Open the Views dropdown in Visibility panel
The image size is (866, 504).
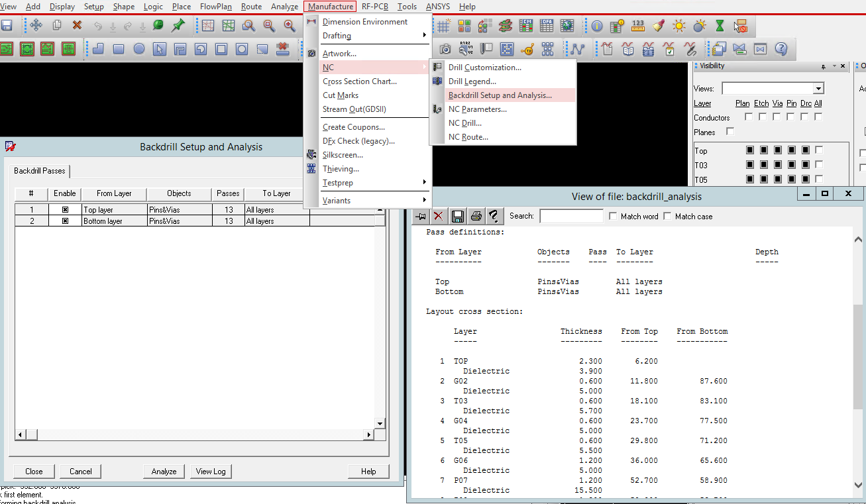tap(818, 89)
